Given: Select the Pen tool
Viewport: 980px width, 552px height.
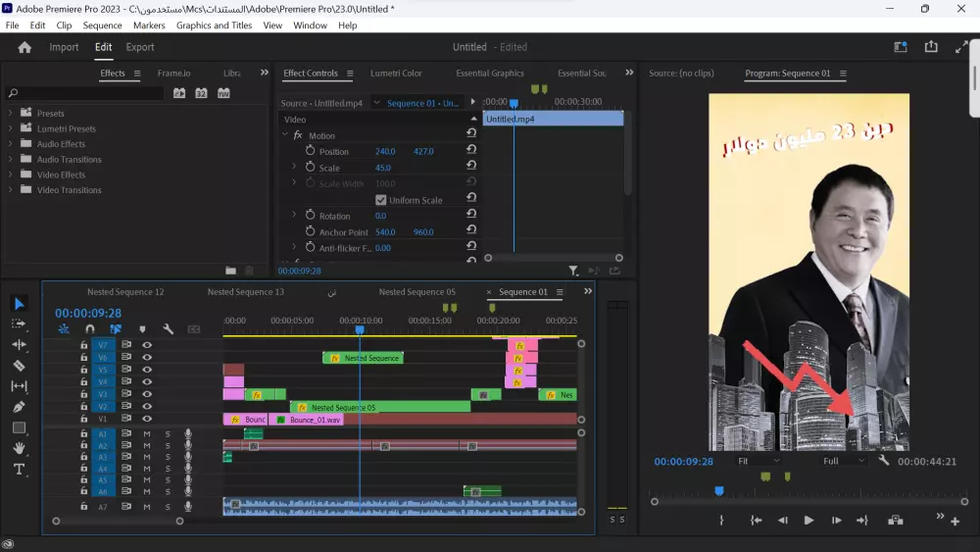Looking at the screenshot, I should [19, 407].
